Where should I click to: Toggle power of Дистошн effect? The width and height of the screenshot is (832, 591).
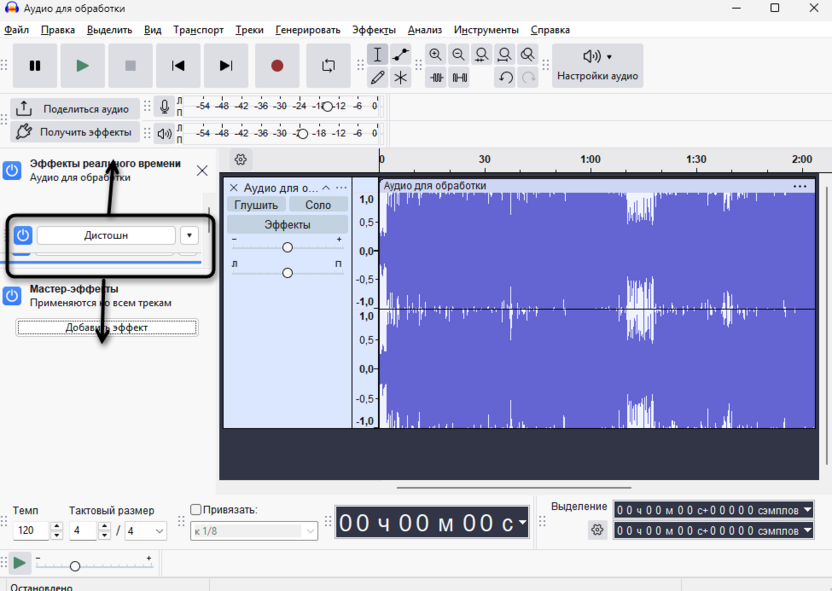(x=23, y=235)
